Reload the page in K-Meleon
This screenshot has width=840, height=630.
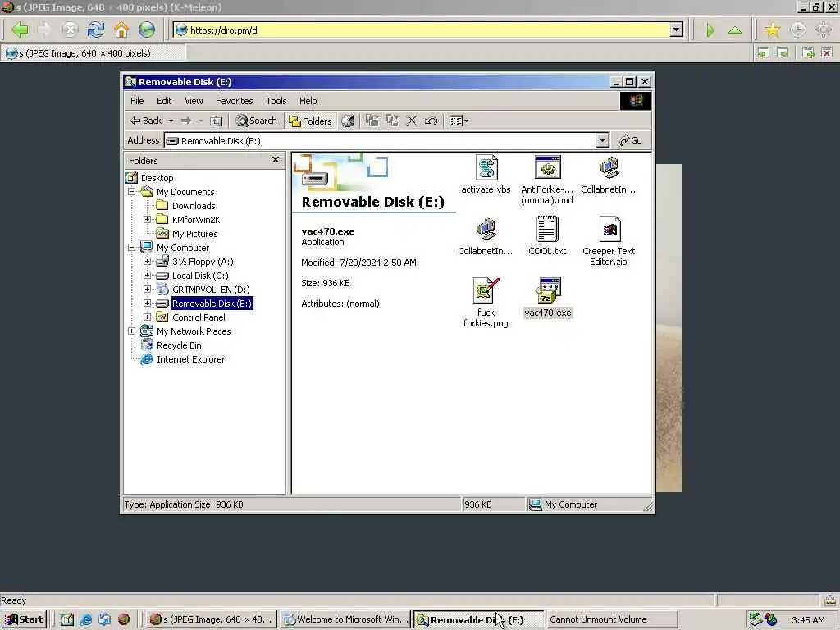tap(96, 30)
